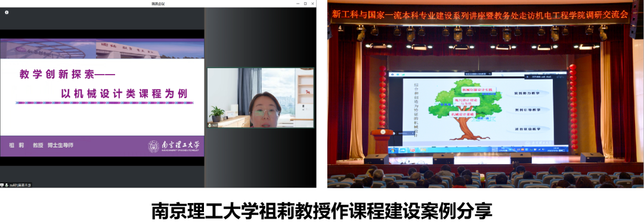The image size is (644, 224).
Task: Click the 机械设计基础 label on tree trunk
Action: (463, 113)
